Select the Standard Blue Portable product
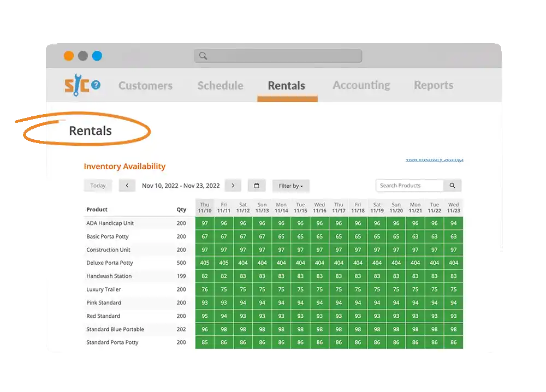546x392 pixels. coord(115,329)
